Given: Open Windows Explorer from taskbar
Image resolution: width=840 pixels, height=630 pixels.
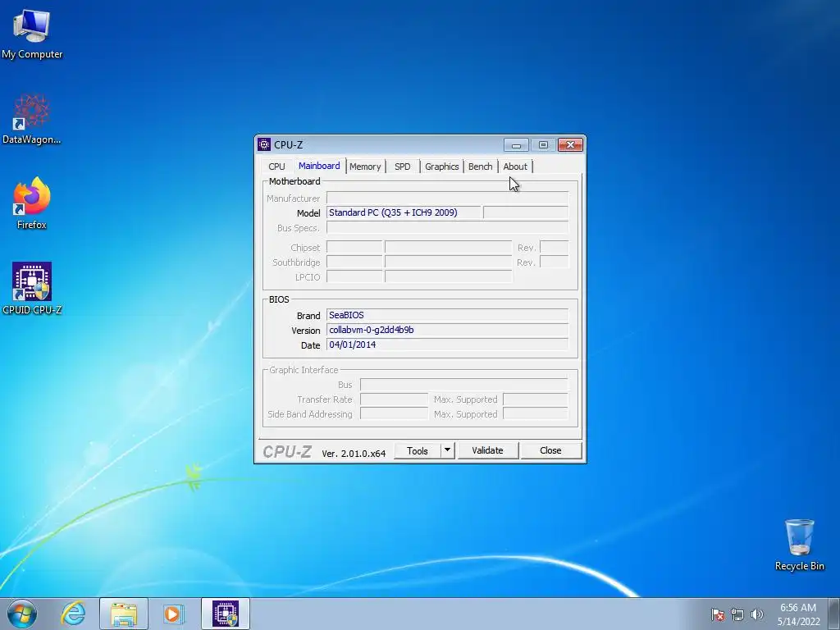Looking at the screenshot, I should [x=124, y=614].
